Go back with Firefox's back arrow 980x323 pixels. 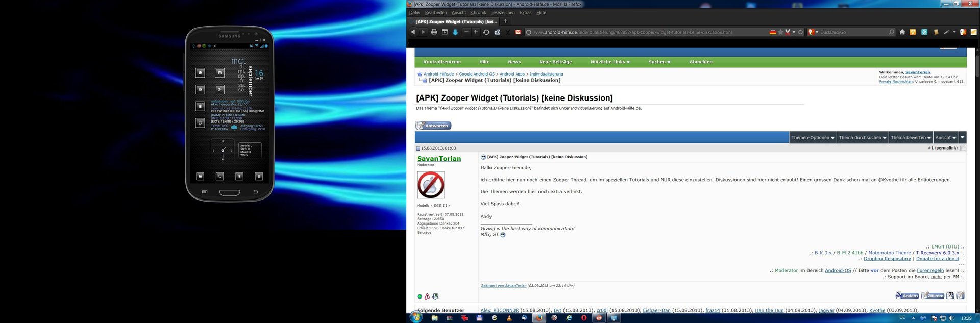[x=413, y=32]
